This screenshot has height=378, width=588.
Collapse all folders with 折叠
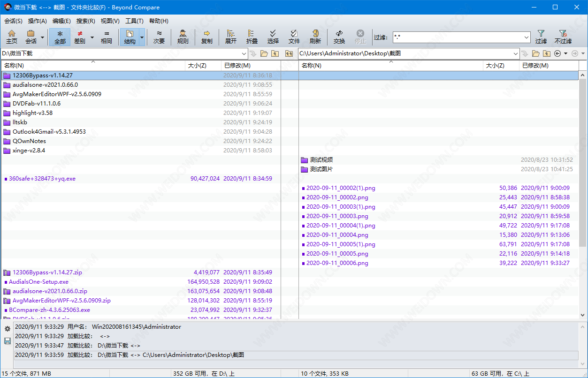[x=252, y=37]
